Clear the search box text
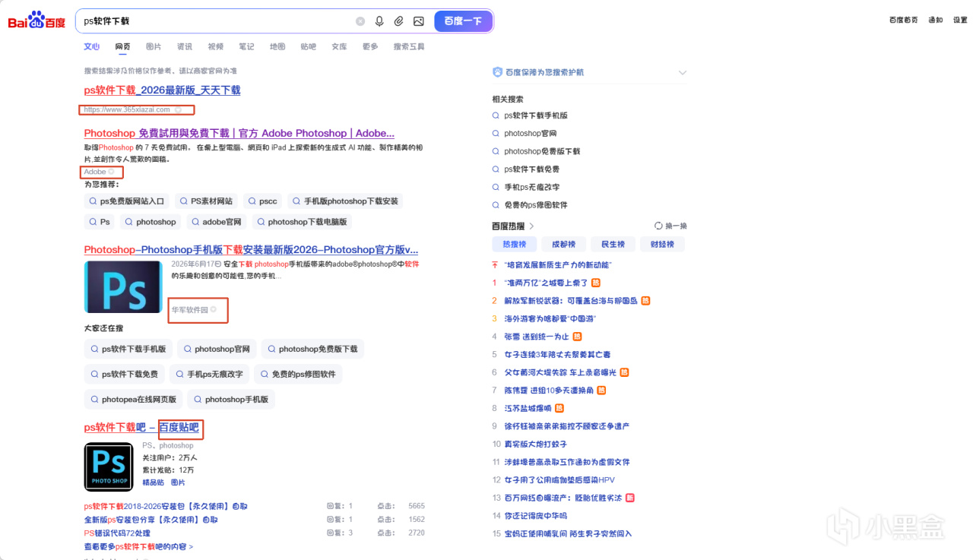 click(x=360, y=21)
